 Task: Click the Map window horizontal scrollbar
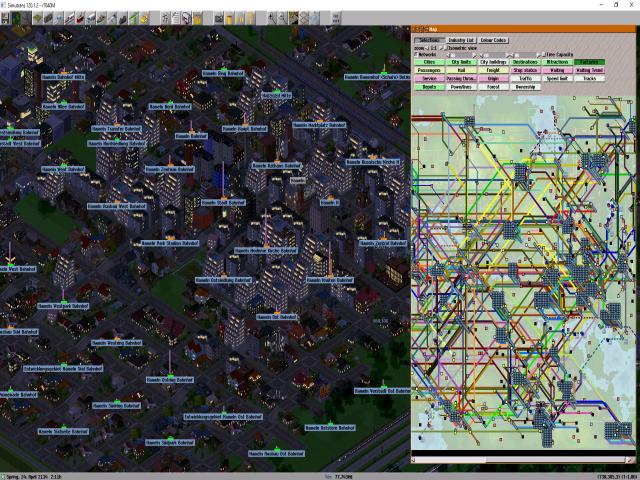click(x=523, y=460)
